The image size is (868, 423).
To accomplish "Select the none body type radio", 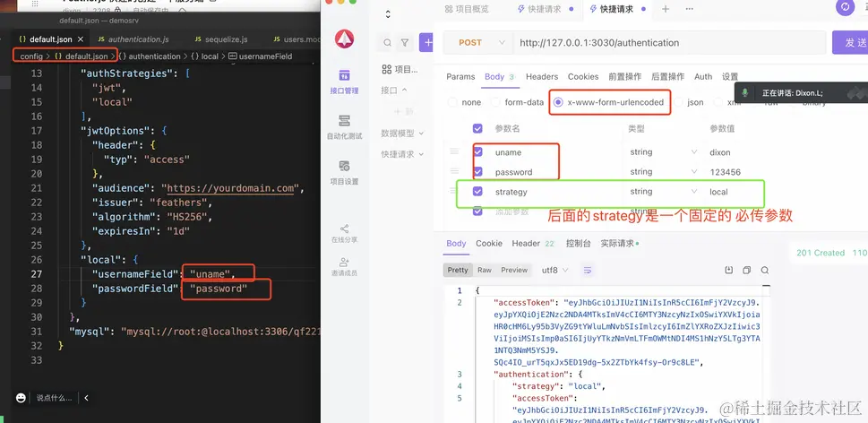I will [x=452, y=102].
